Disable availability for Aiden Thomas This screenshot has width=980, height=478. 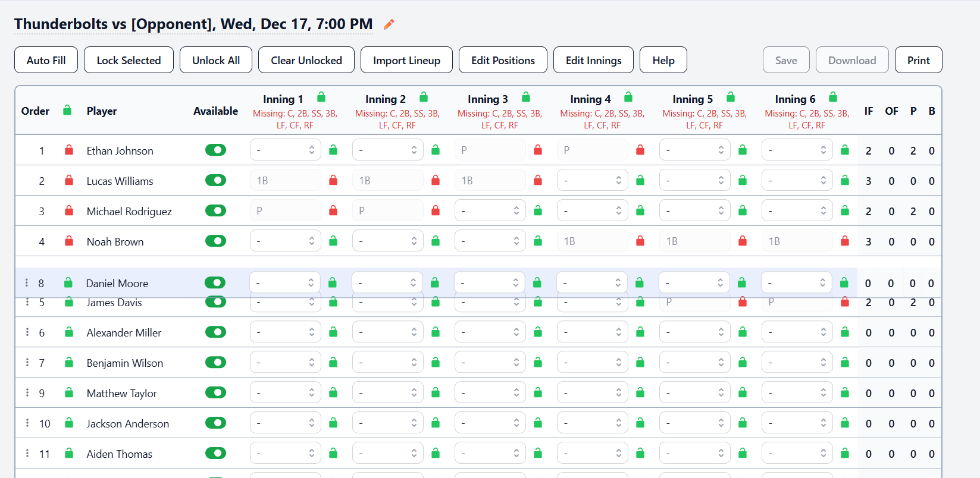(x=215, y=454)
